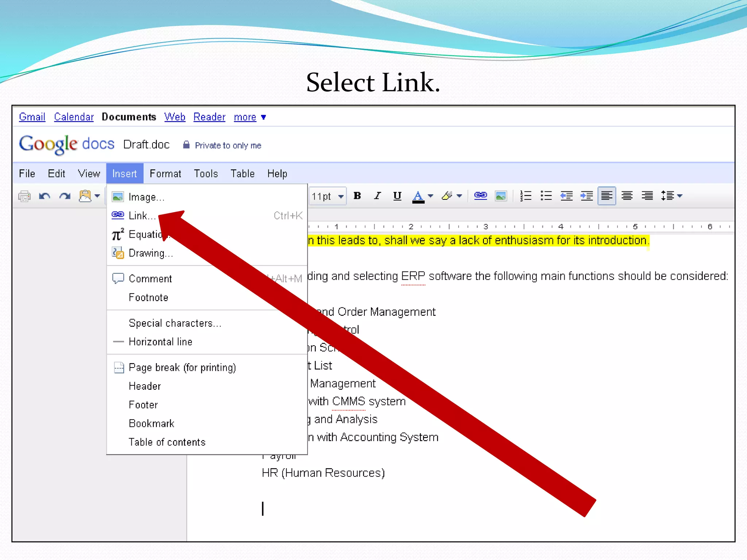747x560 pixels.
Task: Open the Web link
Action: coord(175,117)
